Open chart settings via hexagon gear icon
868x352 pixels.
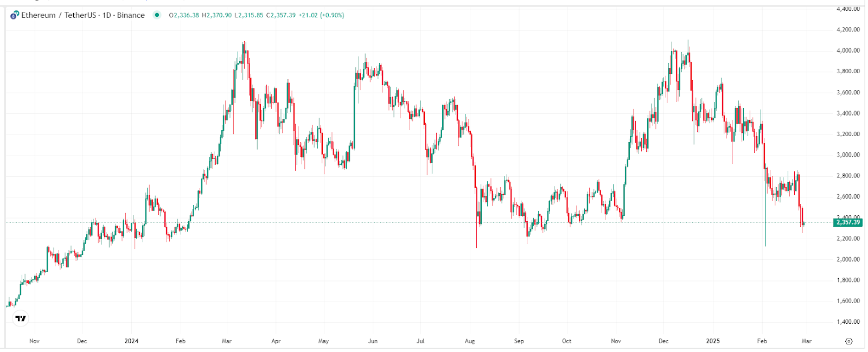849,341
